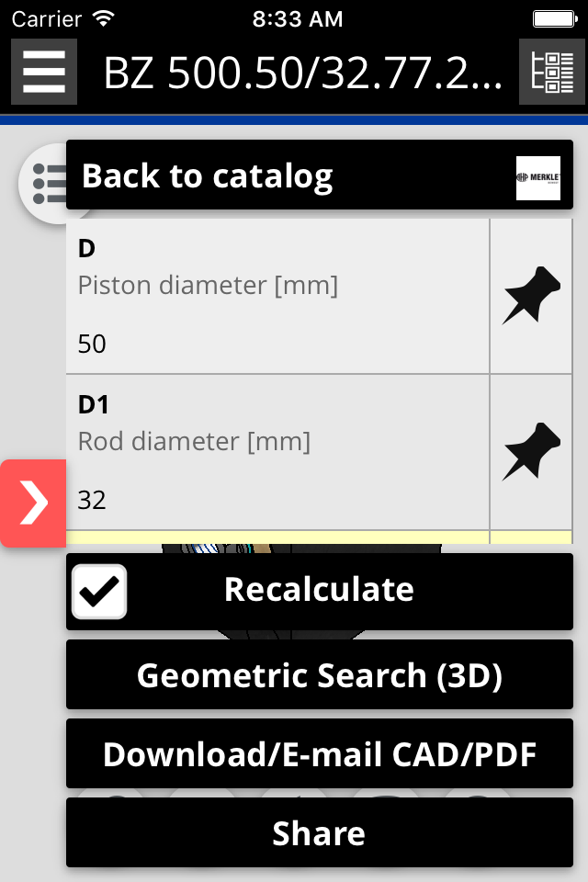
Task: Edit the piston diameter value 50
Action: (93, 345)
